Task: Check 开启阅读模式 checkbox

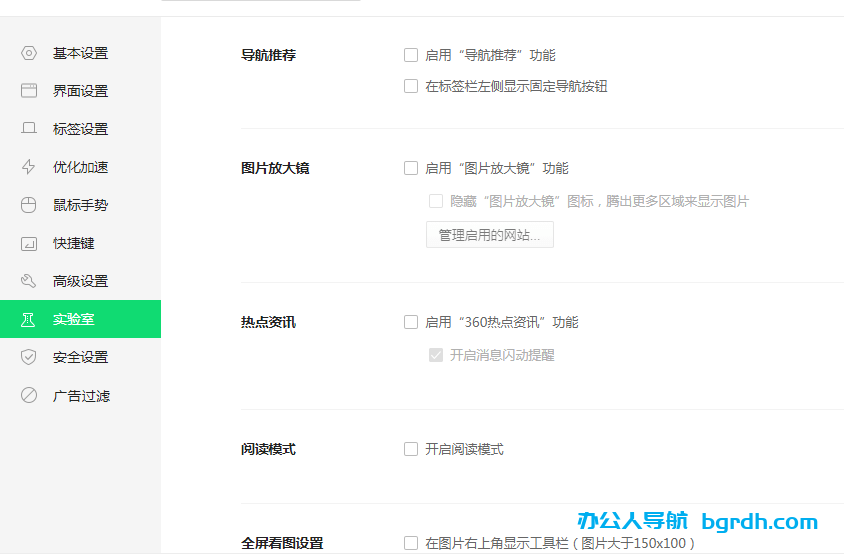Action: coord(411,449)
